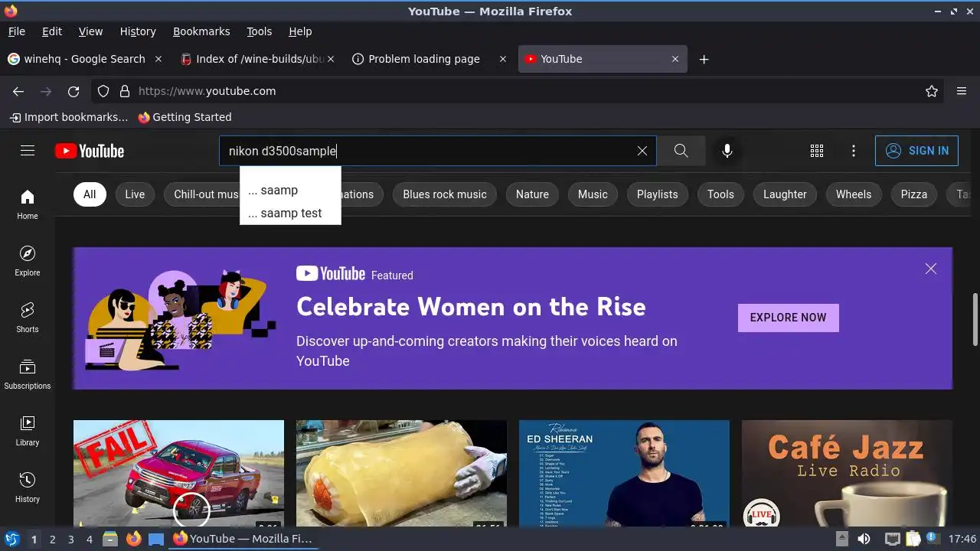Open Explore in the sidebar
The image size is (980, 551).
coord(28,261)
